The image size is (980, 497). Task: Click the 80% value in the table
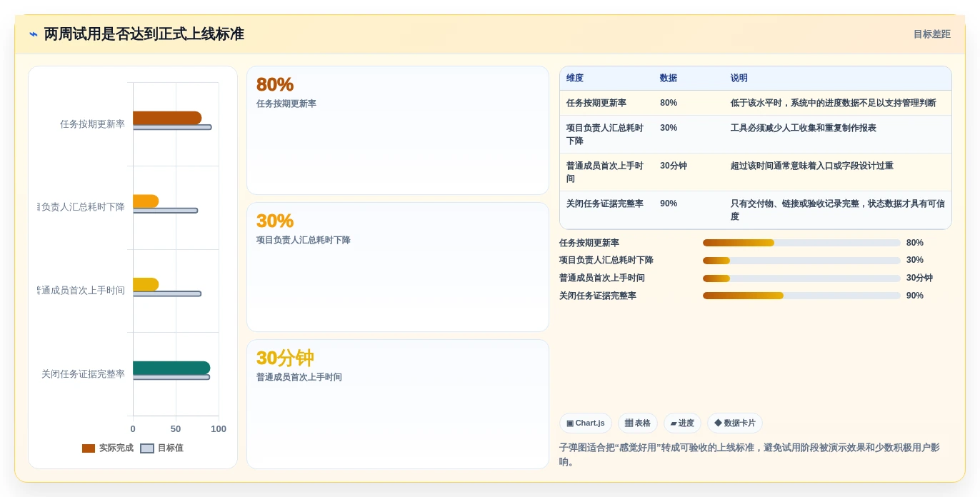click(669, 104)
